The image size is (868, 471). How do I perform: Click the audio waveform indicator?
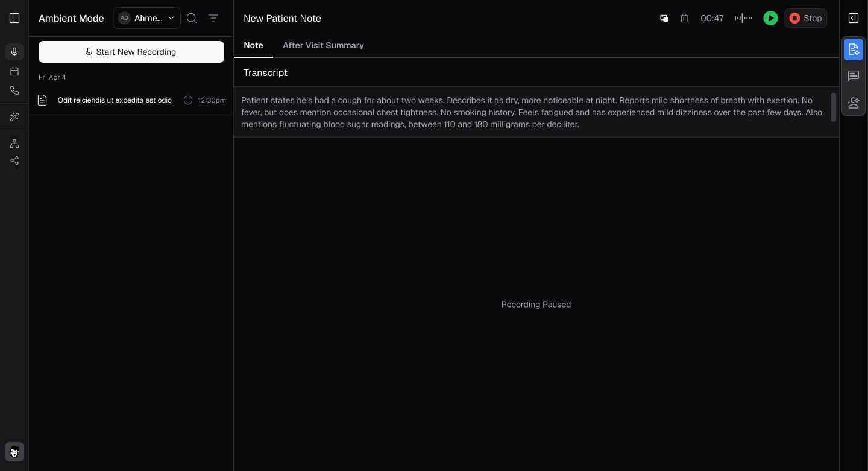click(743, 18)
